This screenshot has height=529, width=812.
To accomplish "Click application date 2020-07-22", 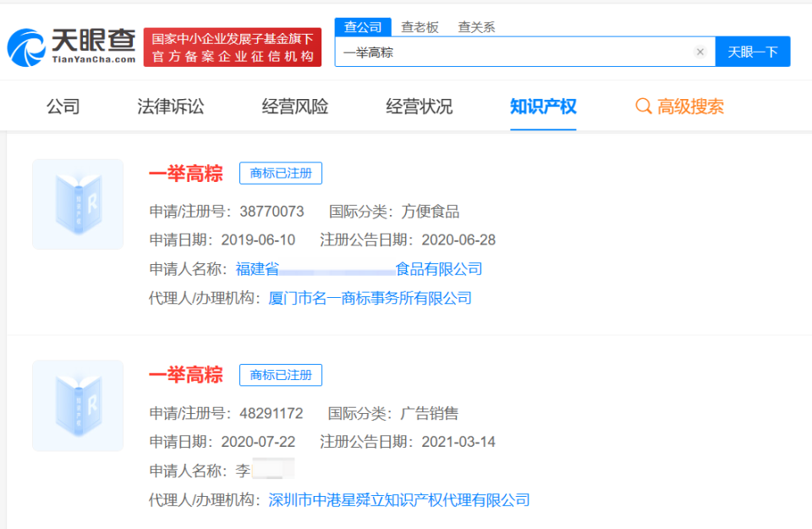I will tap(259, 442).
